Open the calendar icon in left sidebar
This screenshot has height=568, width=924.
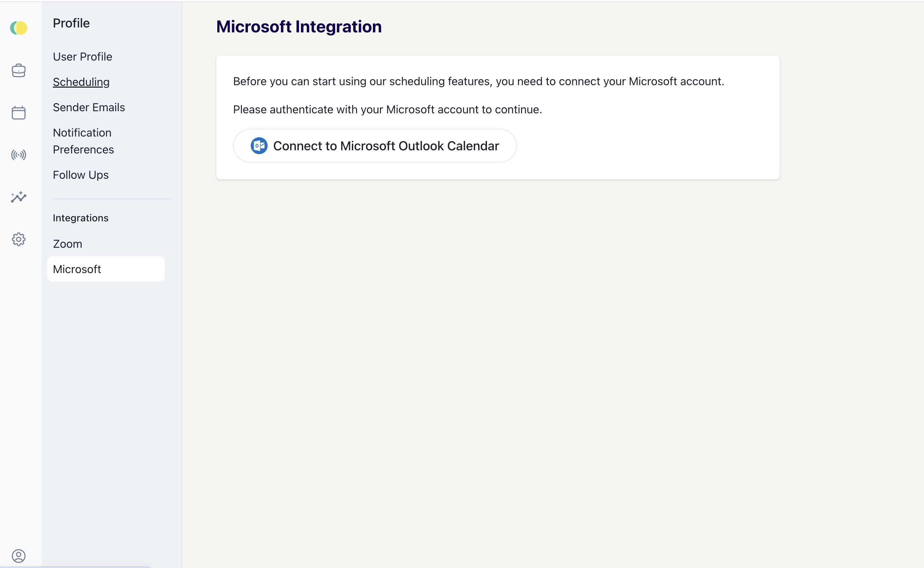pos(18,112)
